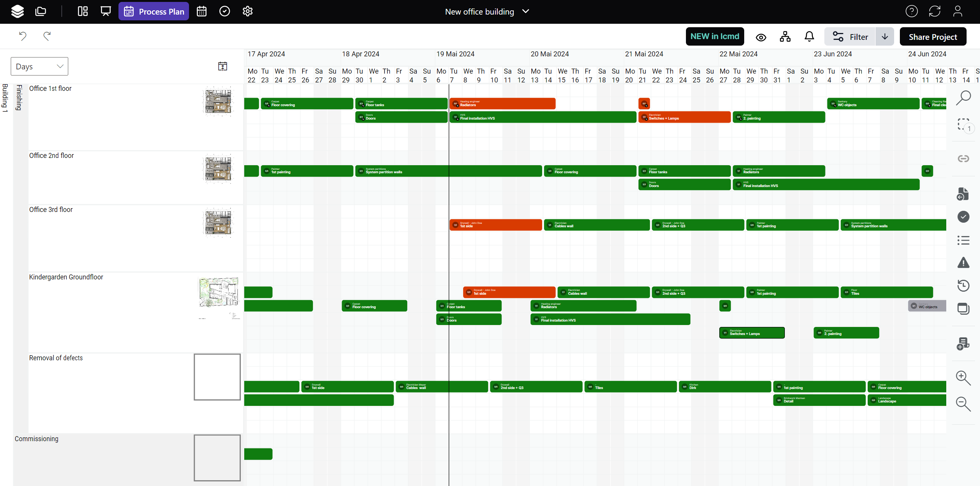Click the zoom out magnifier icon
This screenshot has width=980, height=486.
click(x=963, y=404)
